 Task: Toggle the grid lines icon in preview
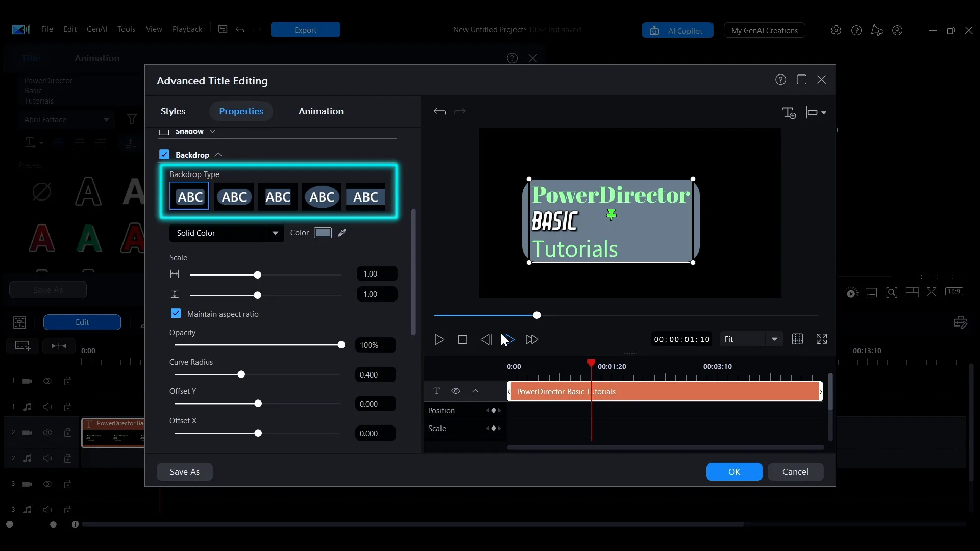797,339
